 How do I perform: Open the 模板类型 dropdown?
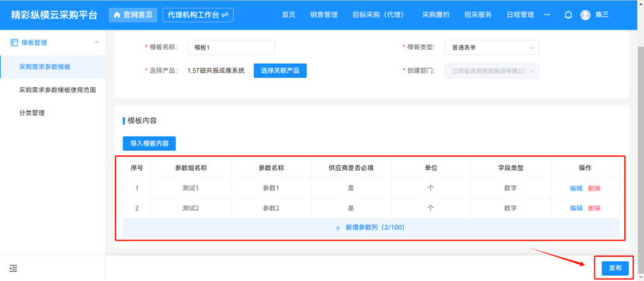(492, 47)
